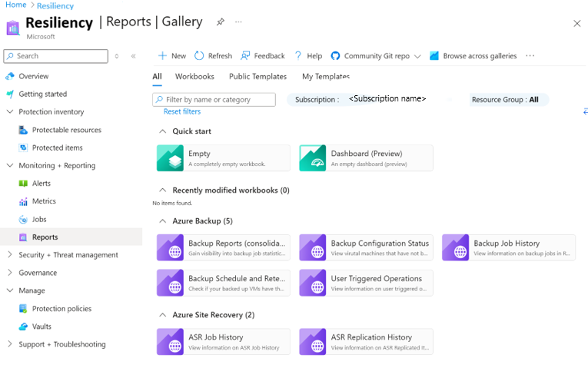Click the Dashboard (Preview) template thumbnail
588x378 pixels.
tap(313, 157)
